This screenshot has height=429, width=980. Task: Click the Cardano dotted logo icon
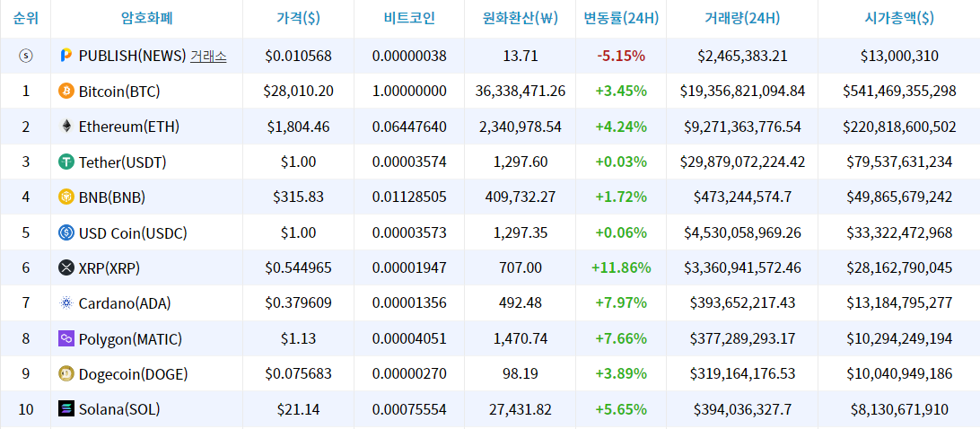66,303
